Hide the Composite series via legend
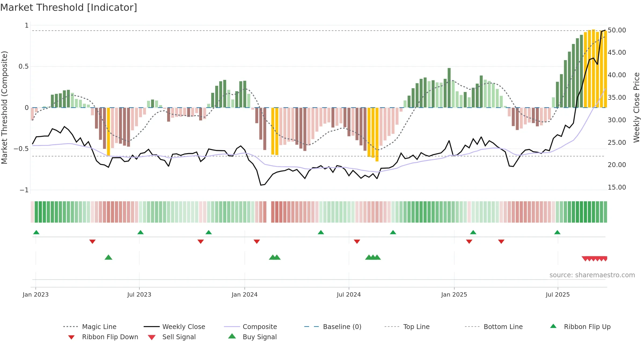This screenshot has width=644, height=362. click(250, 327)
